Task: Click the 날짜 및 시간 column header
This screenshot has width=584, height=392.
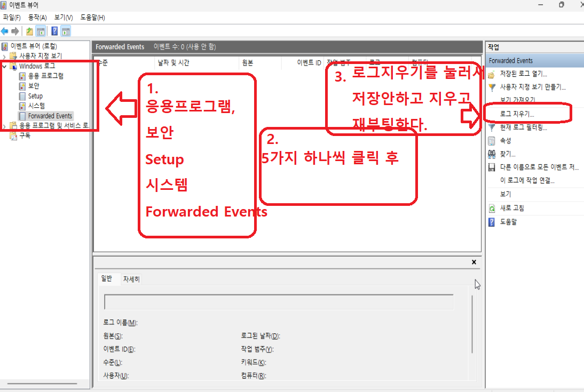Action: coord(173,62)
